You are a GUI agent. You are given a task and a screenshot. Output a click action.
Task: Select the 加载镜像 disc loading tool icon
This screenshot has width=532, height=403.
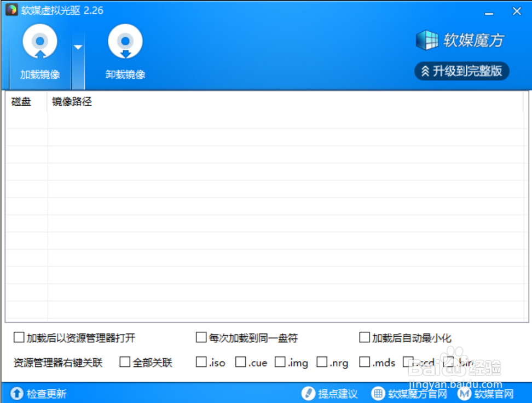pyautogui.click(x=39, y=41)
